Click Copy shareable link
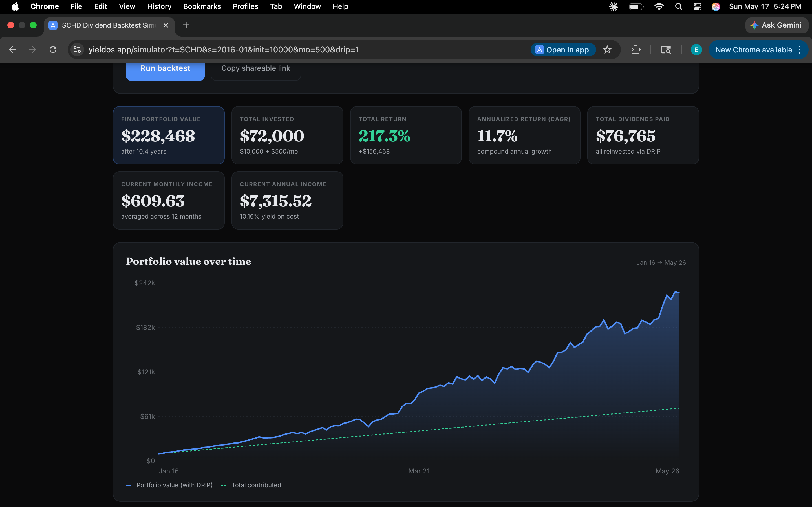 click(256, 69)
